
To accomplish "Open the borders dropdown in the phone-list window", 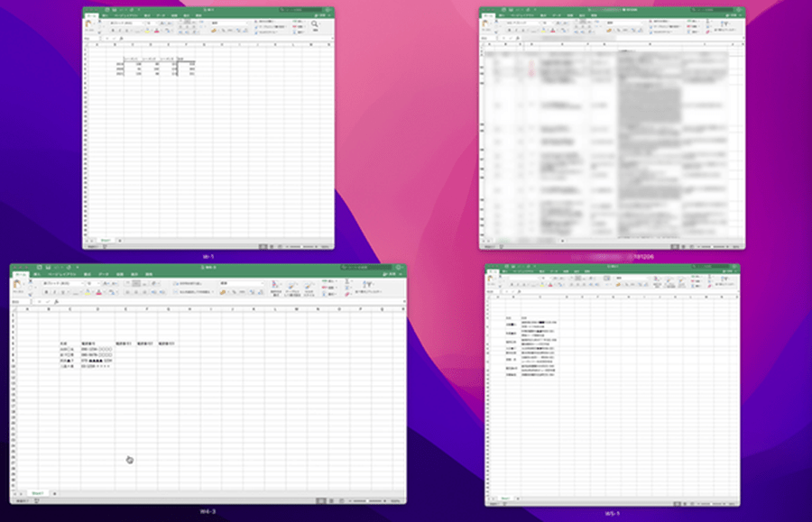I will pyautogui.click(x=81, y=292).
